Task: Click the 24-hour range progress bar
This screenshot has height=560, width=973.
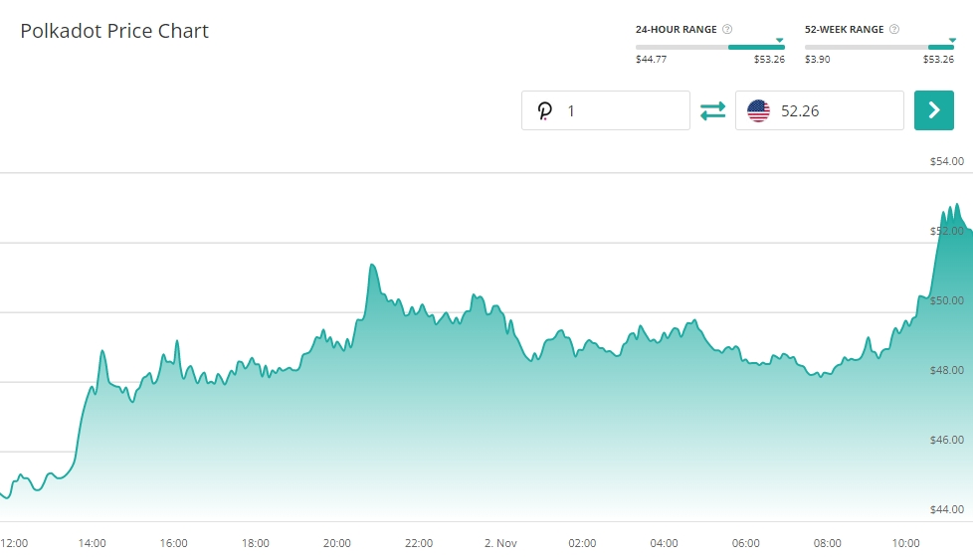Action: 709,47
